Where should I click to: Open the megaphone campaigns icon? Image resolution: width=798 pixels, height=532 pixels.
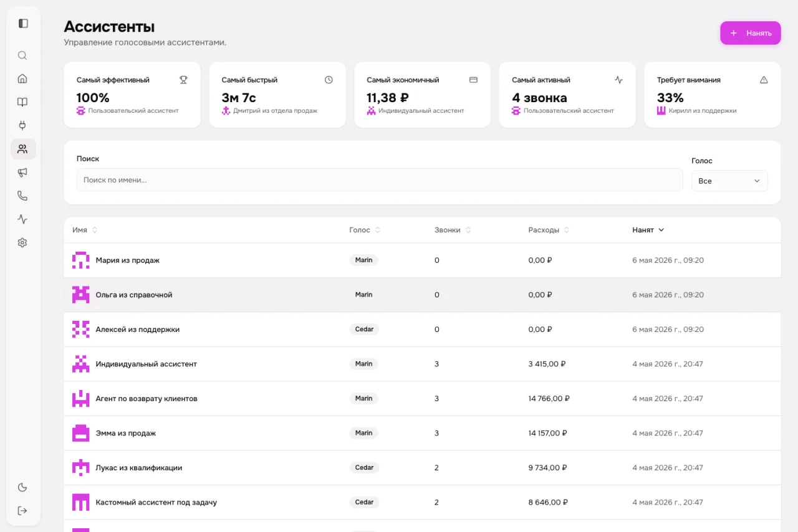pos(22,173)
